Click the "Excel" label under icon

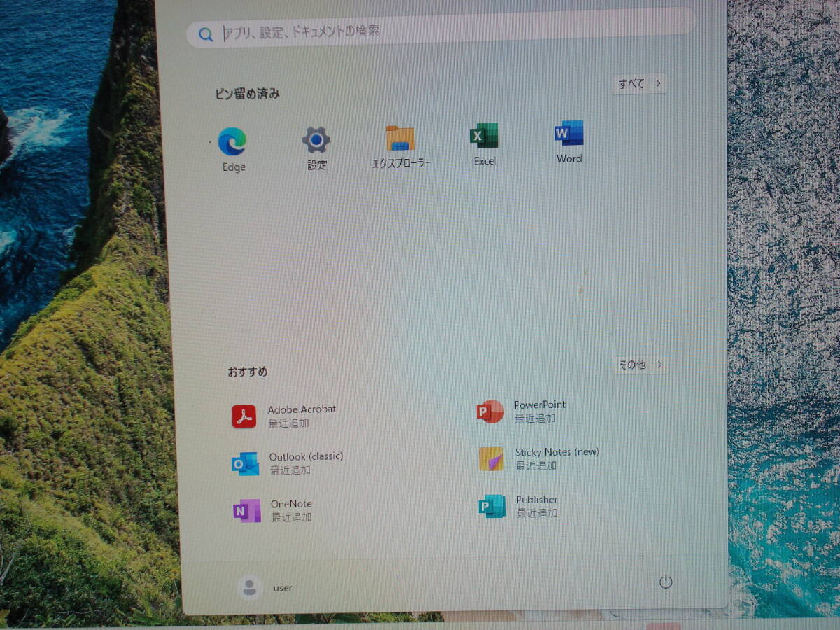pyautogui.click(x=485, y=161)
